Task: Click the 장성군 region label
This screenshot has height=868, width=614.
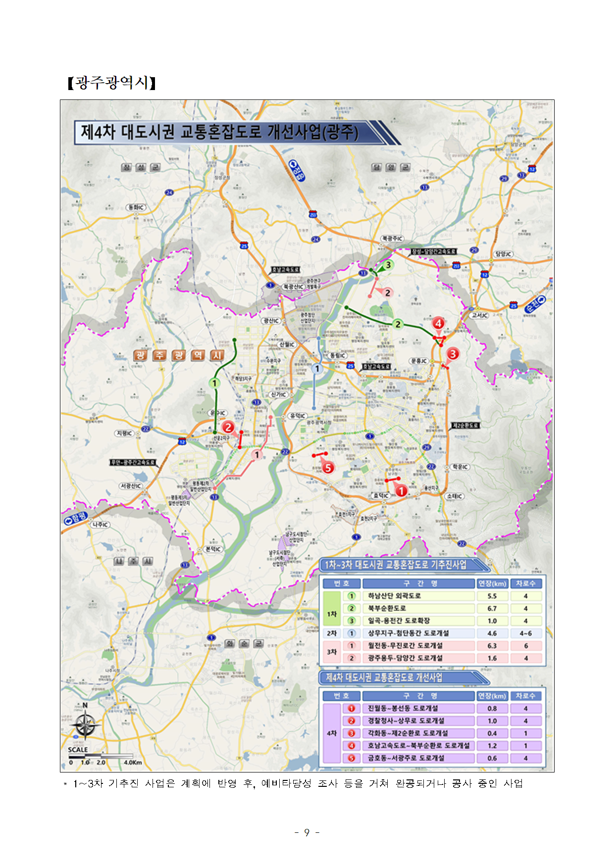Action: click(x=142, y=167)
